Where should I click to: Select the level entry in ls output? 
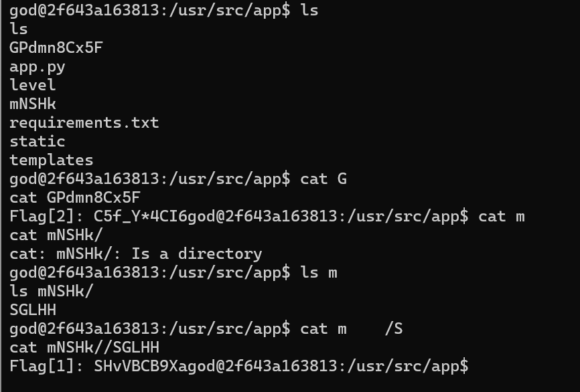[33, 86]
